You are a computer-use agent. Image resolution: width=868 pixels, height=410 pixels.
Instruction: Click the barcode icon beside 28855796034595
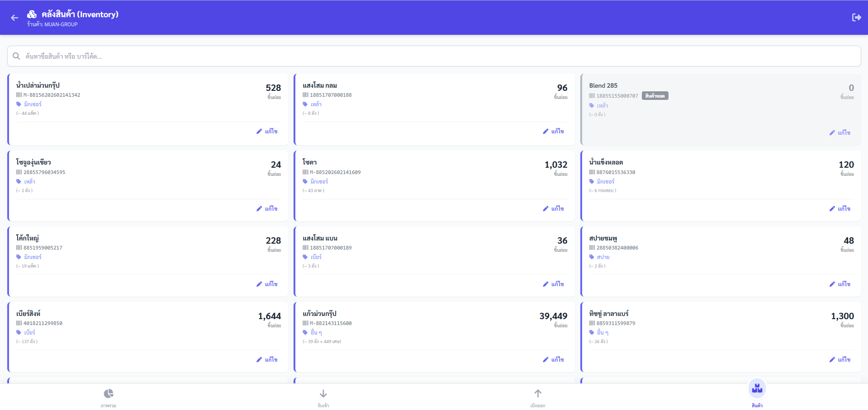19,172
